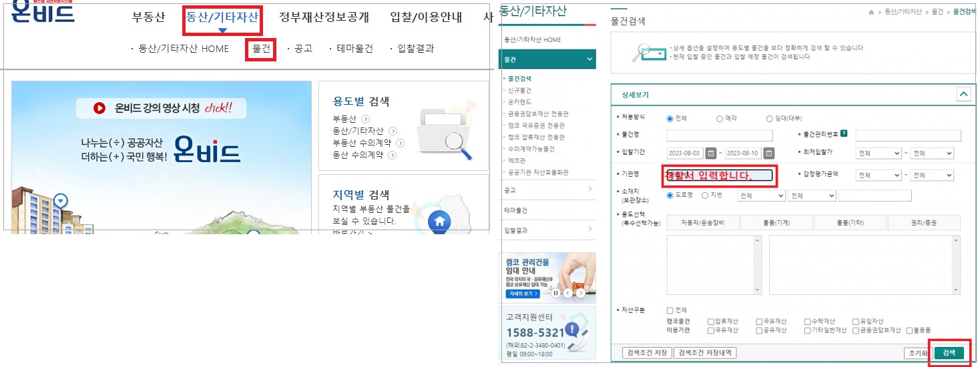Show previous banner slide arrow

(567, 292)
